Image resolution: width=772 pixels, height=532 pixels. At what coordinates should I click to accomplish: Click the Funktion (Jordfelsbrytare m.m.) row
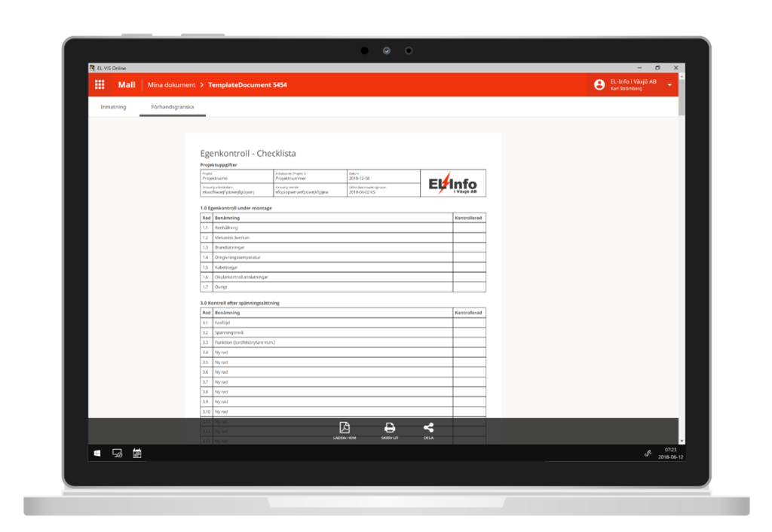pos(343,343)
